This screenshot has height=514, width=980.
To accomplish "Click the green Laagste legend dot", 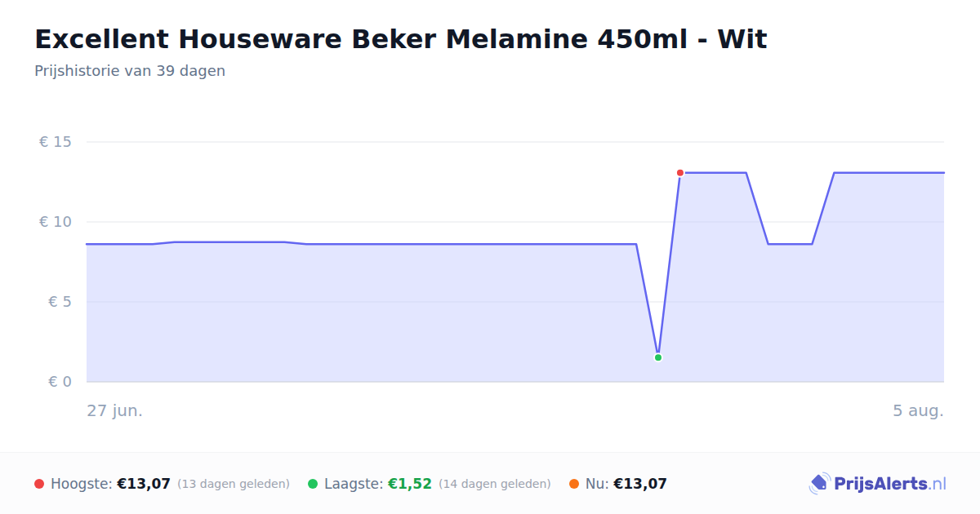I will [313, 484].
